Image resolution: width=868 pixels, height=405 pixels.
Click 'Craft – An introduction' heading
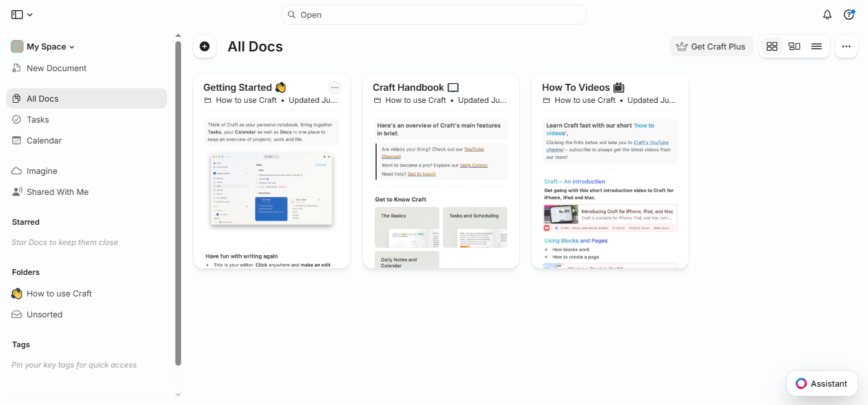(574, 182)
